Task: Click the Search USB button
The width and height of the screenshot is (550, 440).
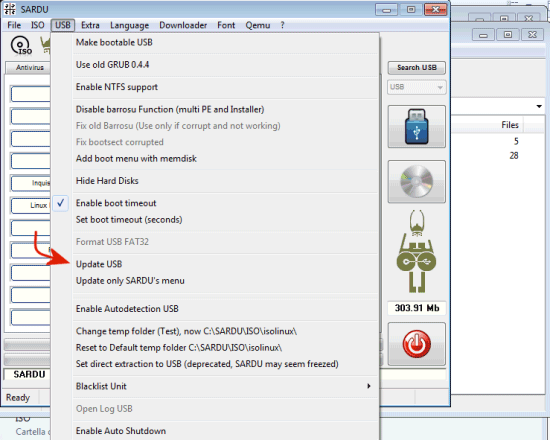Action: click(416, 68)
